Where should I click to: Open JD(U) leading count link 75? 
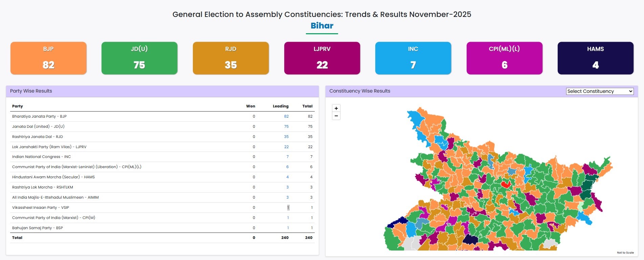pyautogui.click(x=286, y=126)
